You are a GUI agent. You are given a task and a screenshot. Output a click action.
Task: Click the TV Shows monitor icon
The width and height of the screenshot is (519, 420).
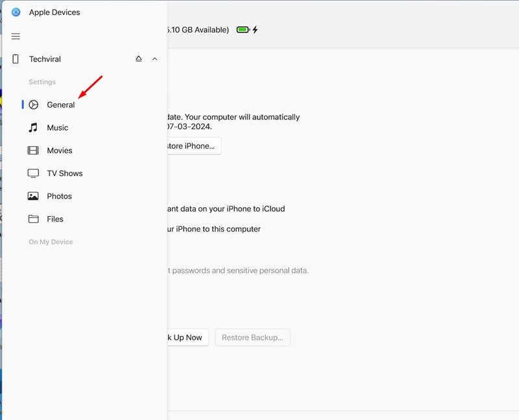[33, 173]
